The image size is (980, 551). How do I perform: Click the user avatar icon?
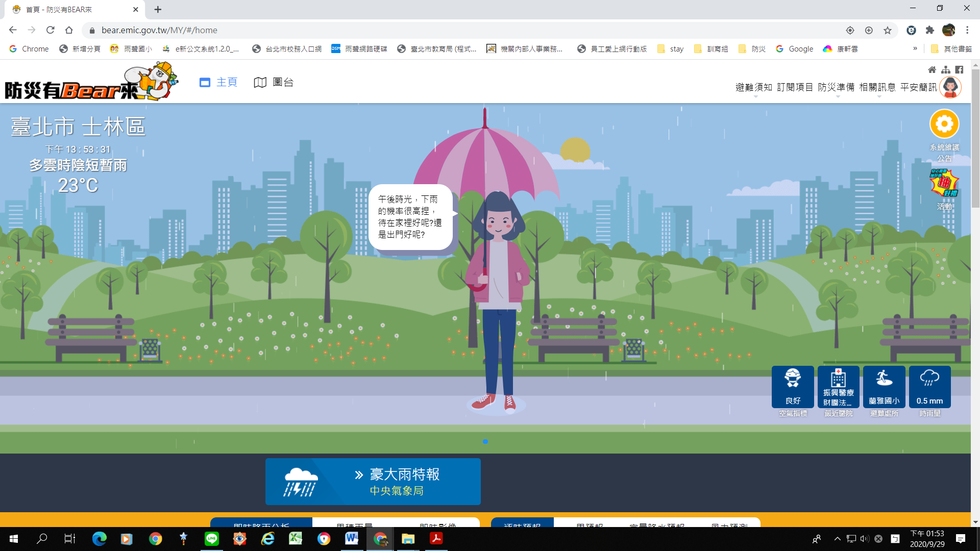click(x=950, y=87)
